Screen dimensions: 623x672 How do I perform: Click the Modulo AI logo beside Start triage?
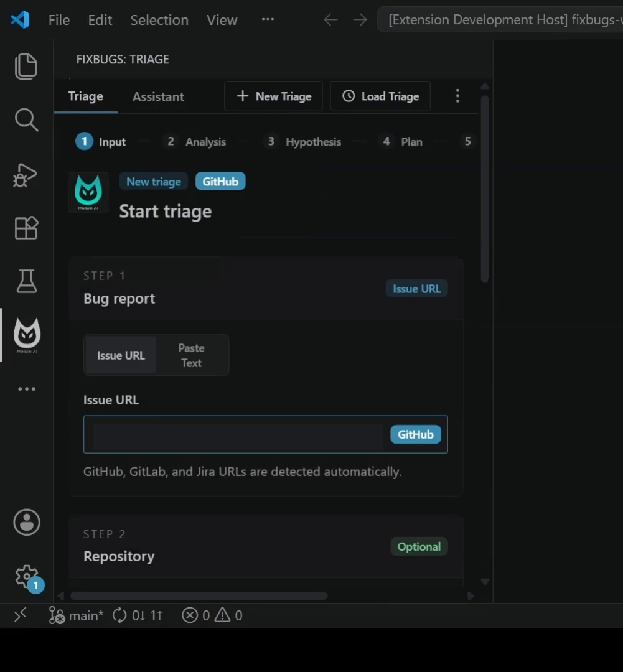[x=88, y=192]
